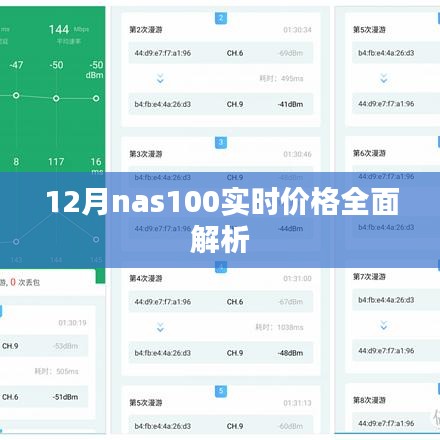
Task: Expand double chevron in right-column 第5次漫游 card
Action: click(384, 79)
